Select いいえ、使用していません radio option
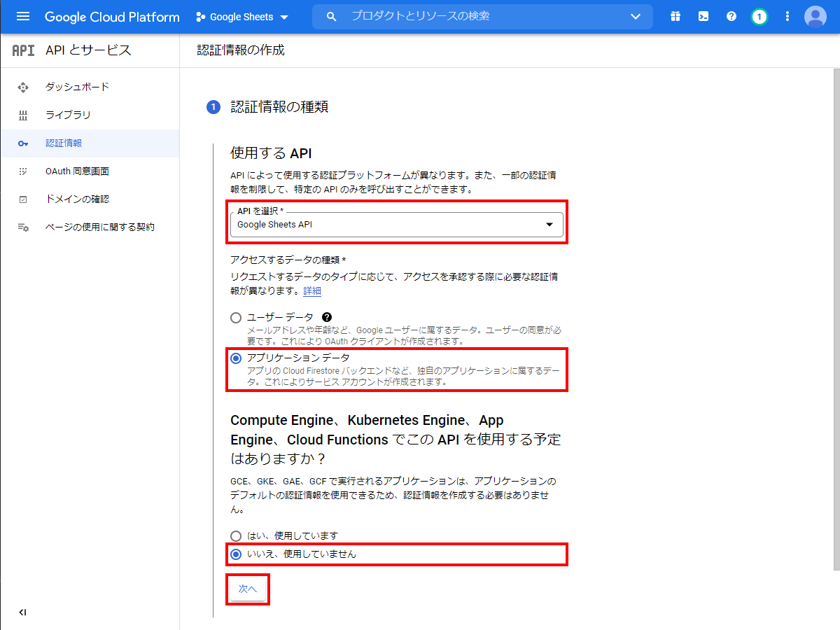Viewport: 840px width, 630px height. click(x=236, y=554)
